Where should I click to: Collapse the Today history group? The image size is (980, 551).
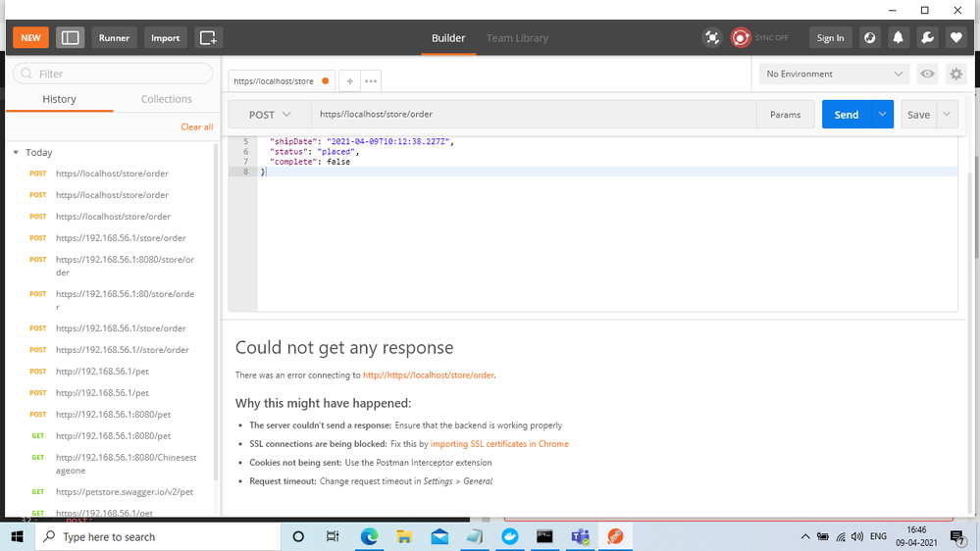[x=17, y=153]
